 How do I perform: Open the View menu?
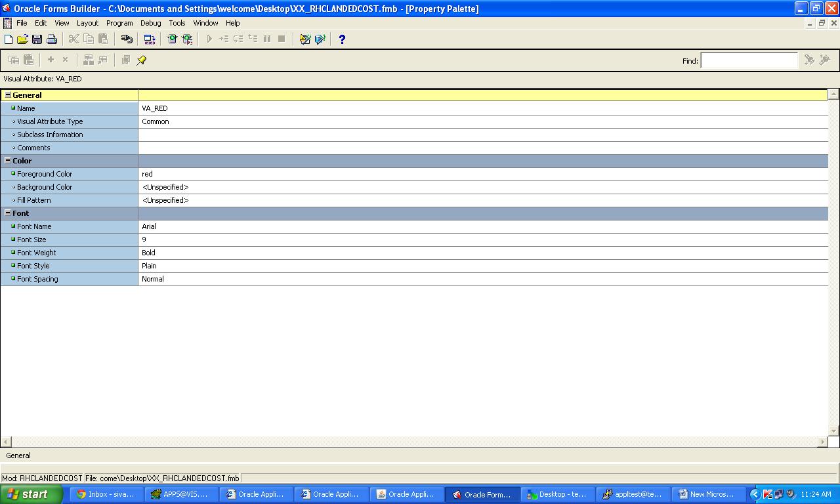pyautogui.click(x=62, y=23)
